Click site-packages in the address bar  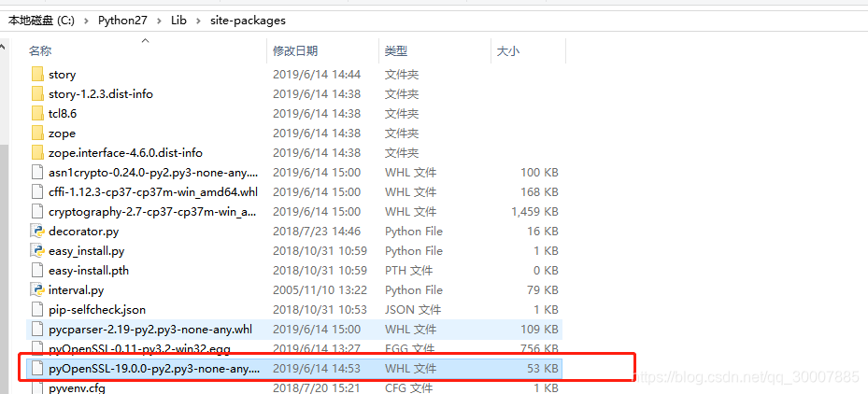coord(248,21)
